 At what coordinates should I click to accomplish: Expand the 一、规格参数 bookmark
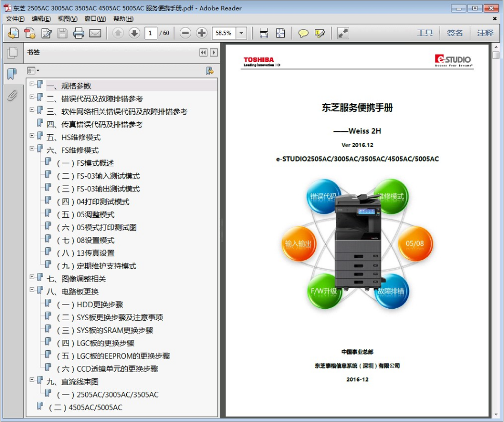click(x=32, y=84)
